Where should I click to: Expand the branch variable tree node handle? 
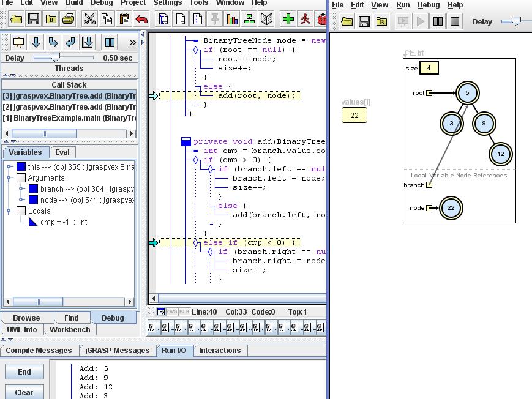(x=21, y=188)
